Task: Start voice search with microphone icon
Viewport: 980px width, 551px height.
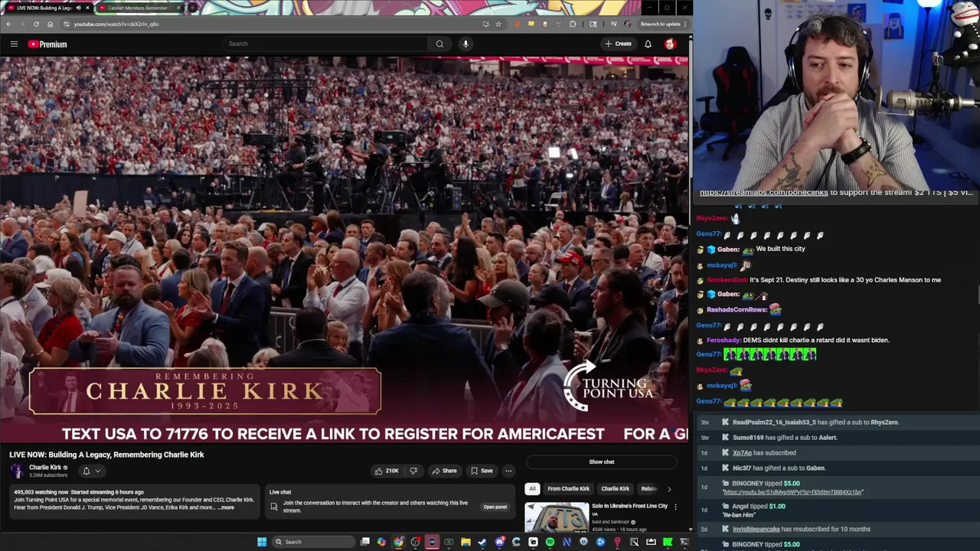Action: tap(465, 44)
